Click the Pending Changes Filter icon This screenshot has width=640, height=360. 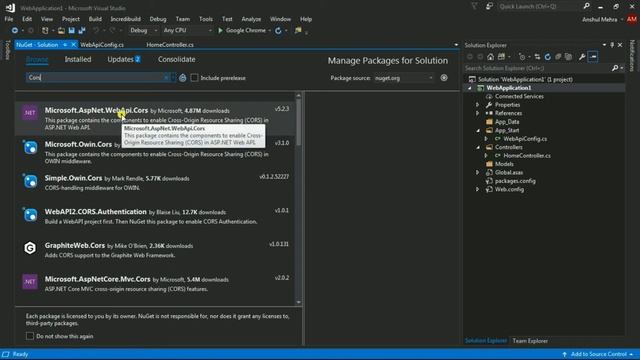click(522, 57)
